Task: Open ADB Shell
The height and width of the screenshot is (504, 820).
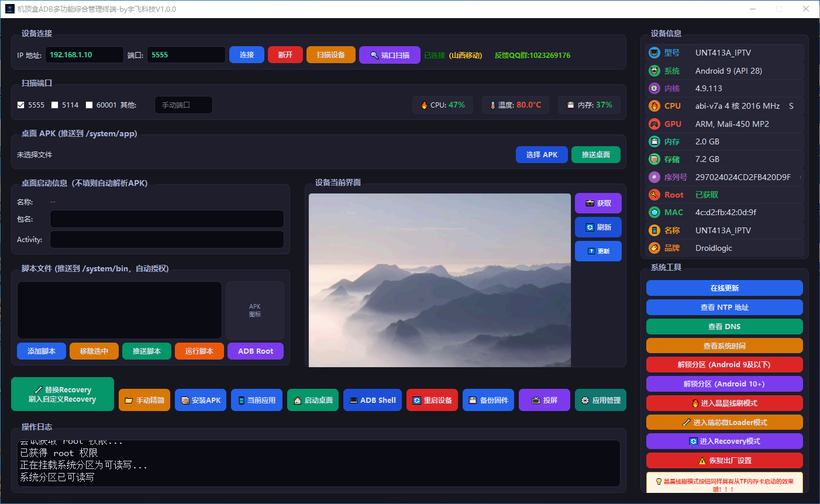Action: pos(373,400)
